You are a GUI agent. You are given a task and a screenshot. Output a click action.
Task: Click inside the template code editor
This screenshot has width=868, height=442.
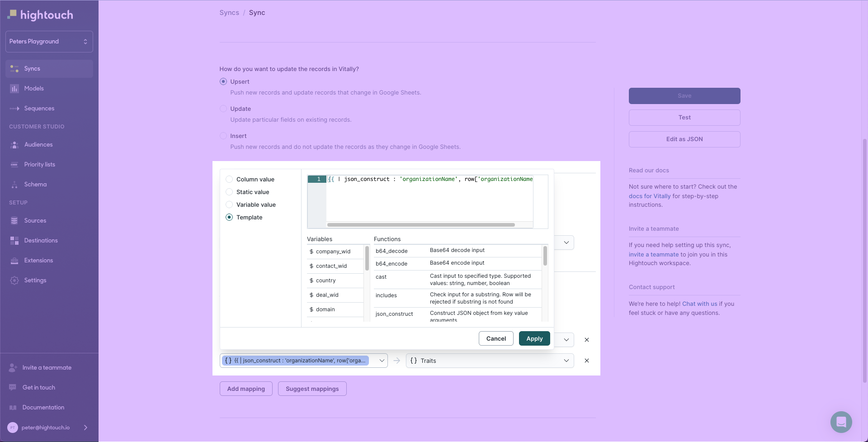point(429,201)
